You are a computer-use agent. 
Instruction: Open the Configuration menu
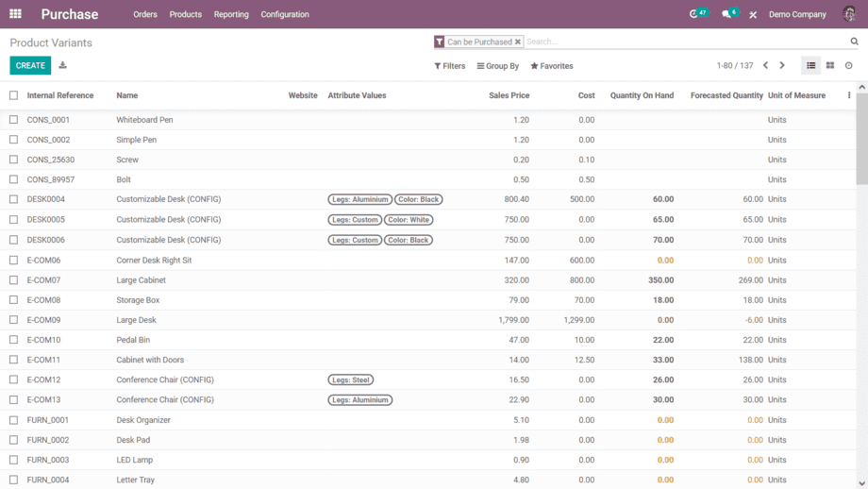[285, 14]
